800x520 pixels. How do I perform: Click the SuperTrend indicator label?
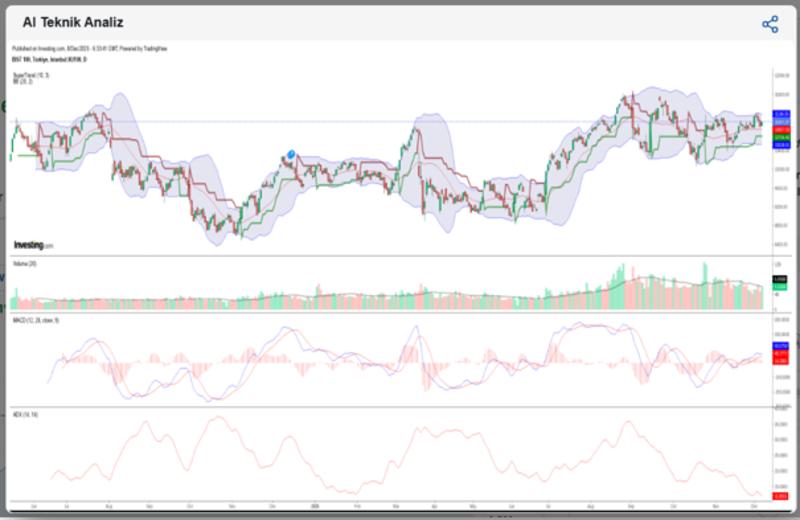coord(30,75)
